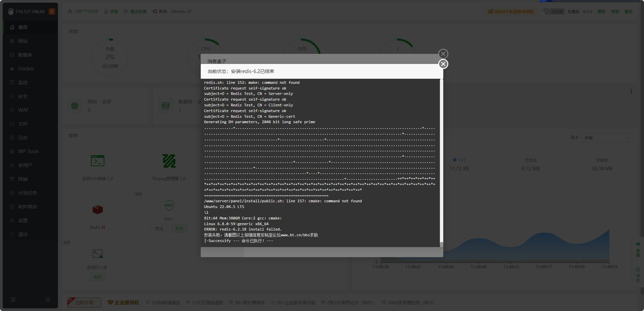Image resolution: width=644 pixels, height=311 pixels.
Task: Click the WAF sidebar shield icon
Action: (12, 110)
